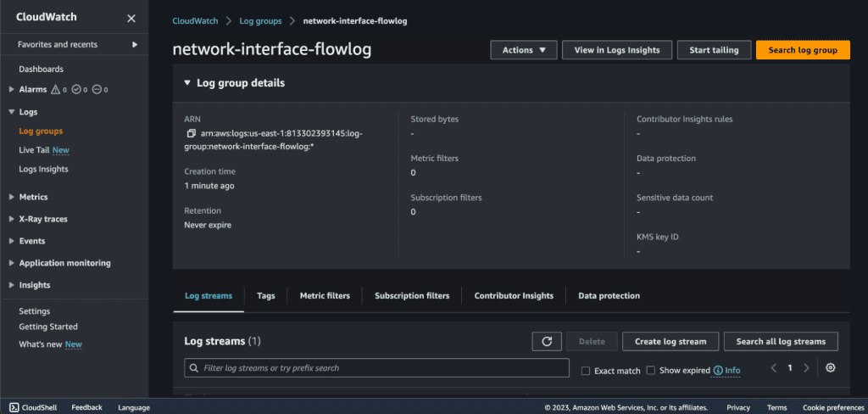Close the CloudWatch navigation panel
Image resolution: width=868 pixels, height=414 pixels.
pos(131,19)
